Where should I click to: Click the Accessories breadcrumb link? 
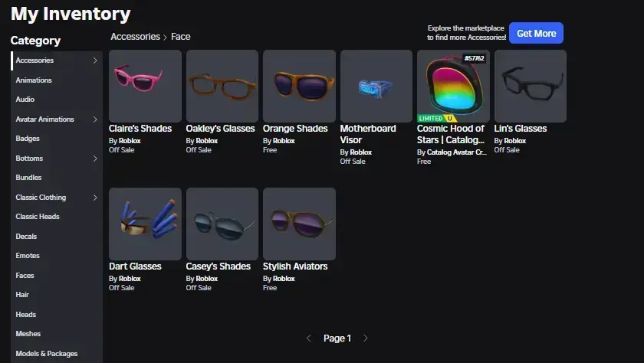coord(135,37)
